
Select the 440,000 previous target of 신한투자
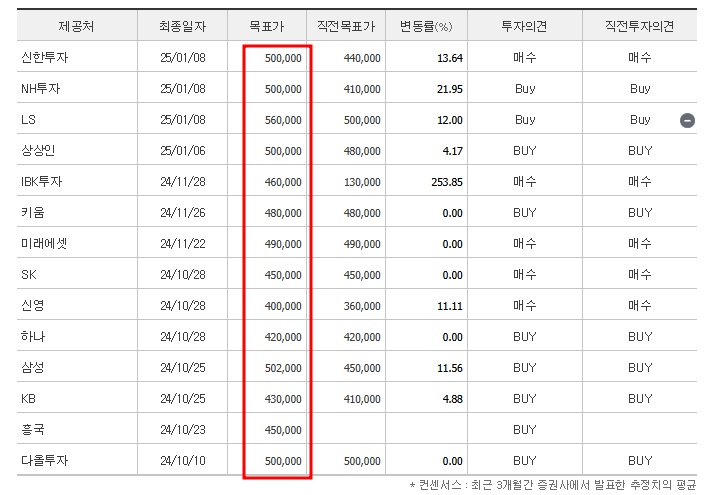pos(362,58)
